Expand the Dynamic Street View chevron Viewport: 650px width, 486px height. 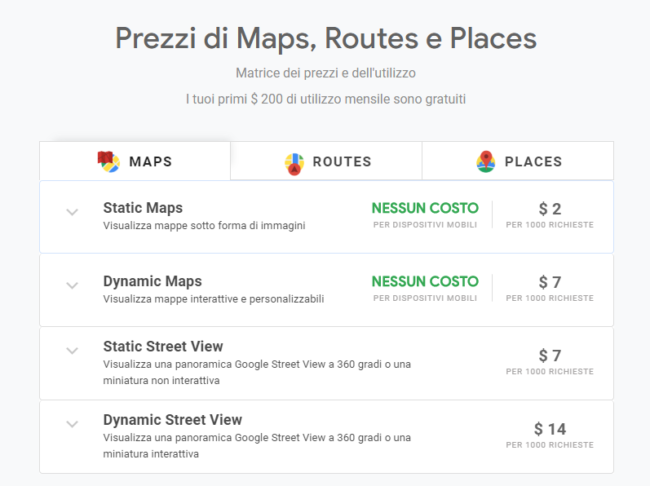click(72, 424)
